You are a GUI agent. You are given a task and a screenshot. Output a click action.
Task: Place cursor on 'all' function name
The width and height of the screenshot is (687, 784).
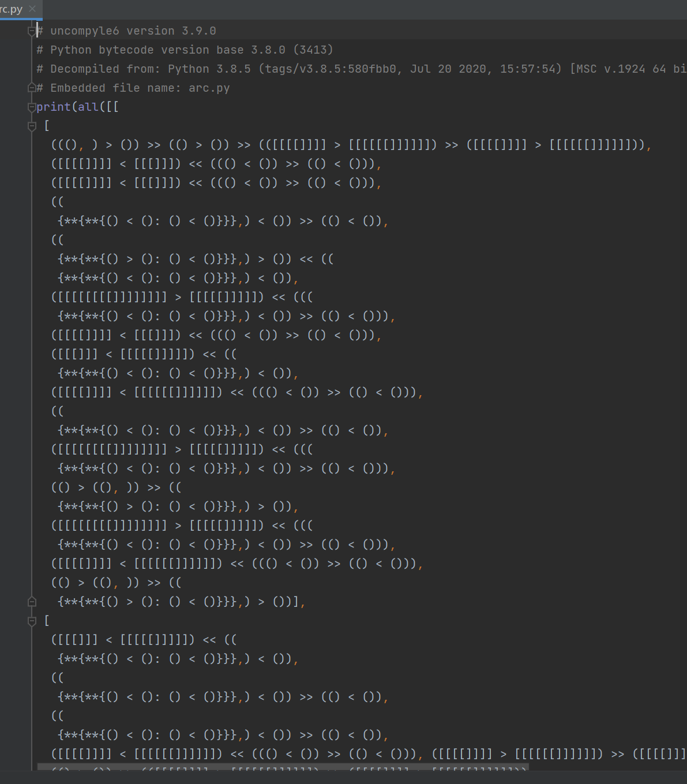88,107
